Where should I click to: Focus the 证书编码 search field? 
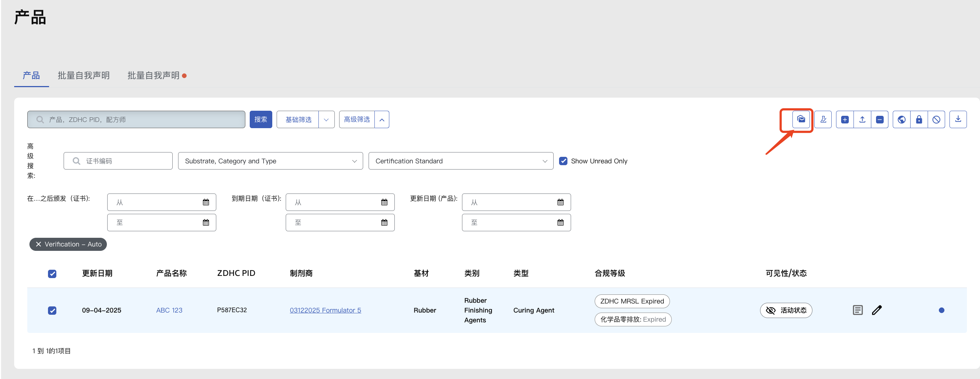coord(118,161)
